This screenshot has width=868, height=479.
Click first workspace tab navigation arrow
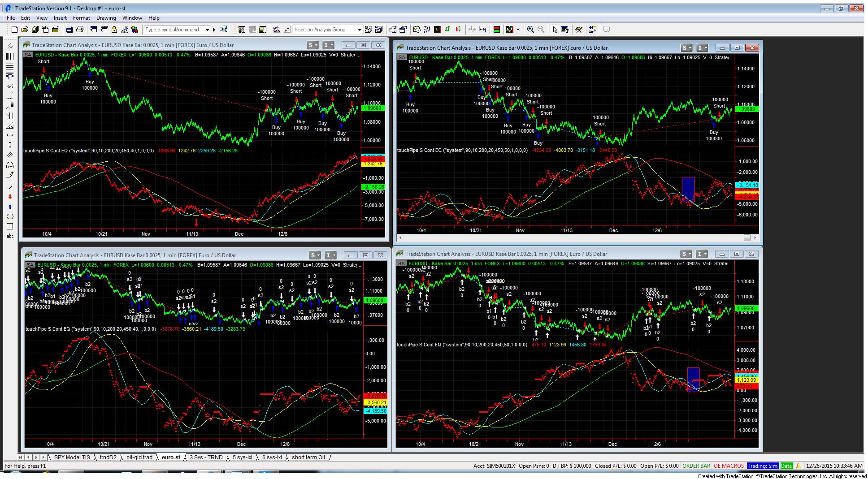click(21, 457)
